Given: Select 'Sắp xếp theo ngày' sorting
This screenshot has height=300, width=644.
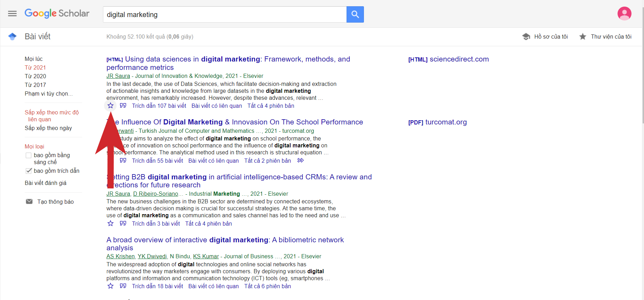Looking at the screenshot, I should (48, 128).
